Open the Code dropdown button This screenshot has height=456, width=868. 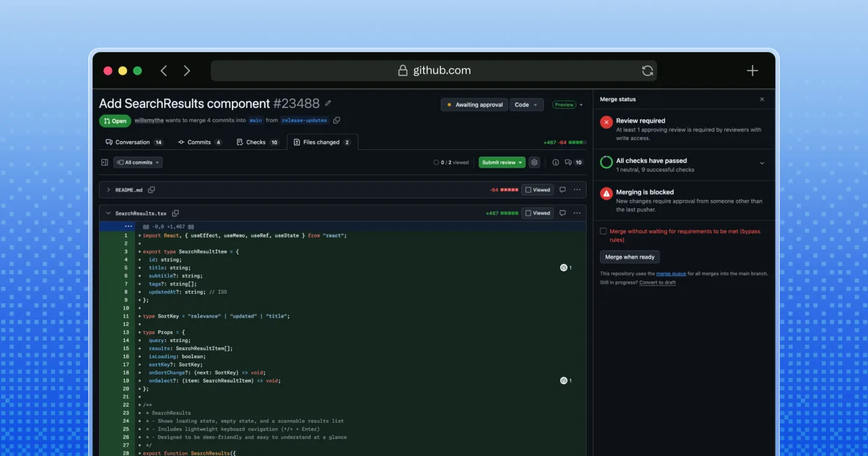526,104
